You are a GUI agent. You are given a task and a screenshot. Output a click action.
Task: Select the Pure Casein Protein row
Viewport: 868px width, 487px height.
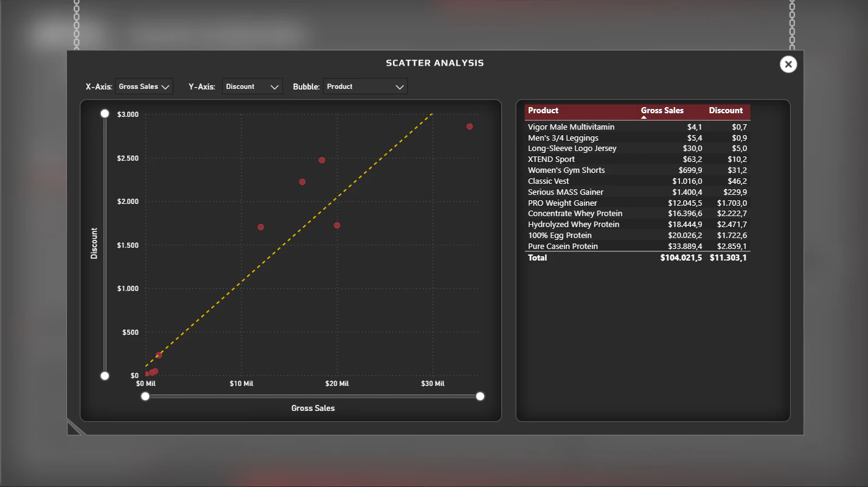click(637, 247)
